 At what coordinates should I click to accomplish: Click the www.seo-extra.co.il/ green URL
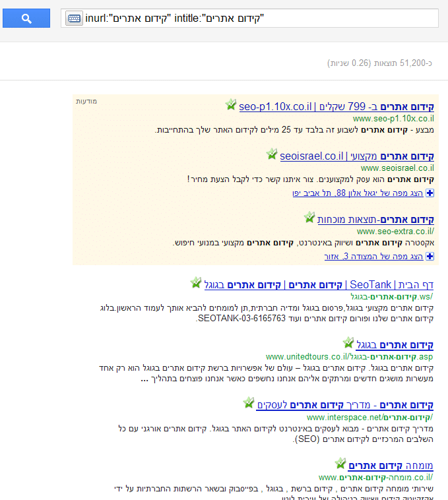tap(395, 232)
